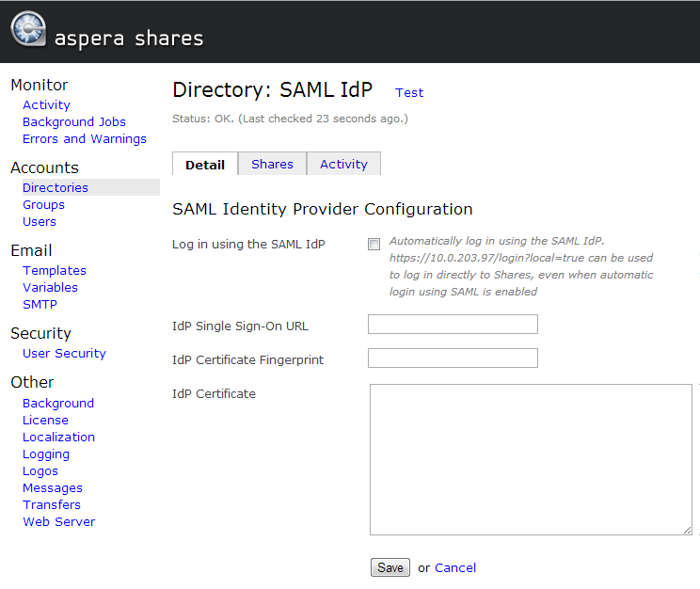Click the 'IdP Single Sign-On URL' label
The height and width of the screenshot is (589, 700).
(x=240, y=326)
